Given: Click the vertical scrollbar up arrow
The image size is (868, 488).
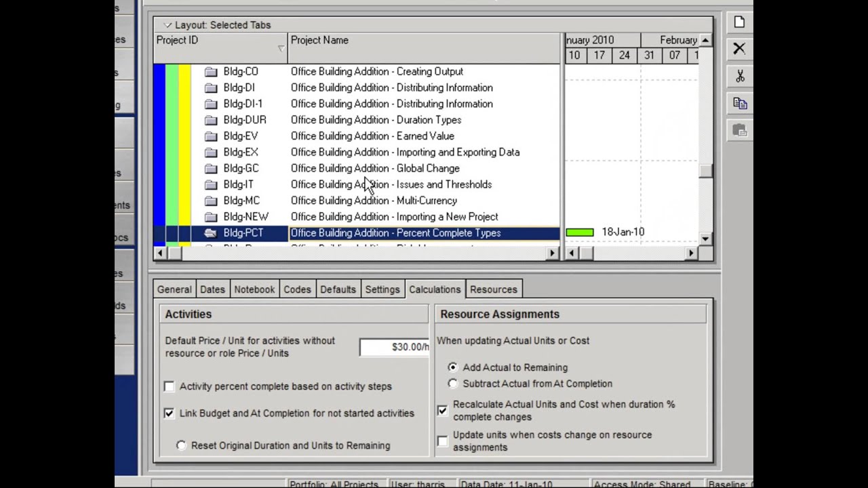Looking at the screenshot, I should point(706,40).
